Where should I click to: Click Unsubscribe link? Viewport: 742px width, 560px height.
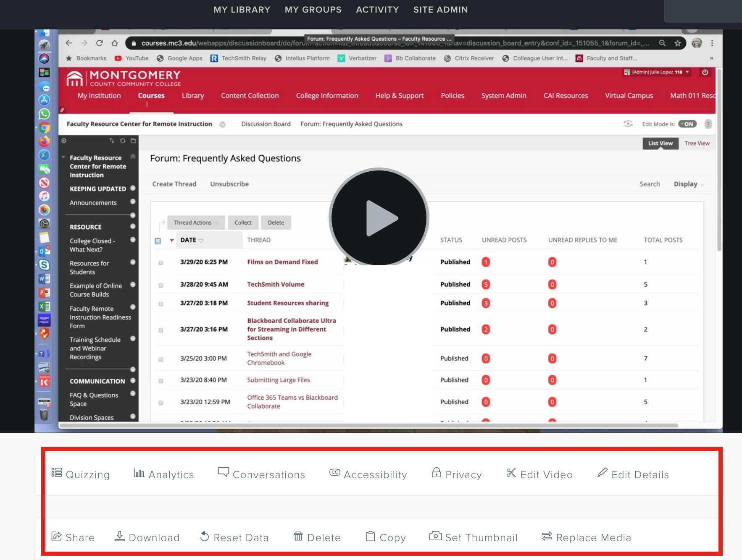[x=229, y=184]
